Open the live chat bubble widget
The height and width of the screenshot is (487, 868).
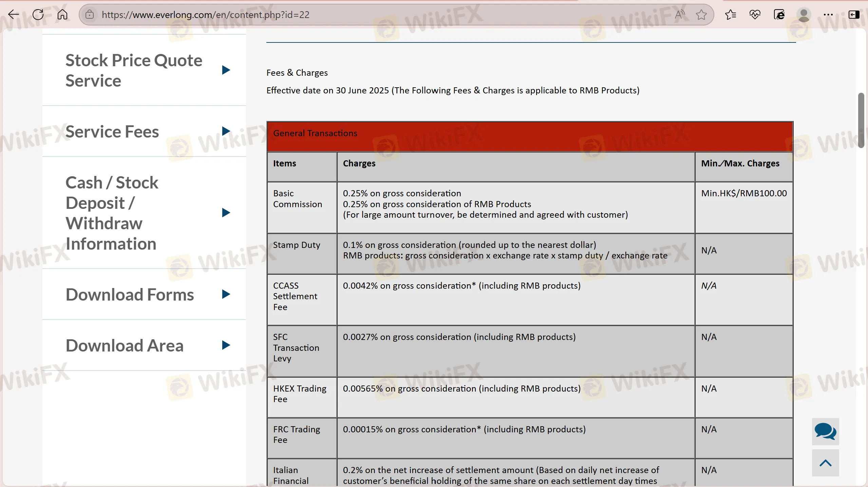[825, 431]
